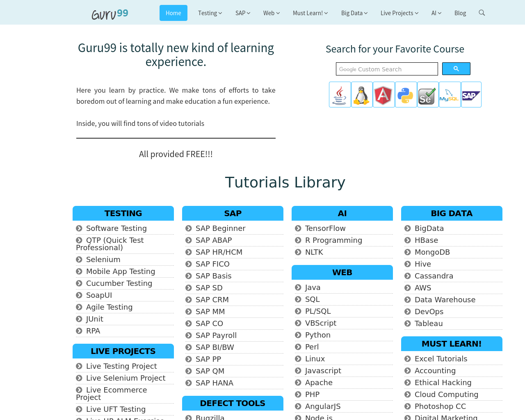Expand the Testing dropdown menu

(210, 13)
